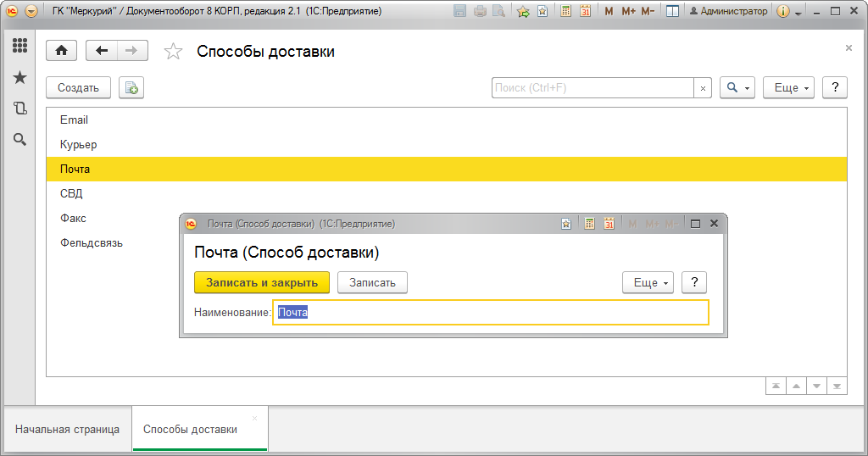Select the Почта row in list
This screenshot has height=456, width=868.
pos(447,169)
